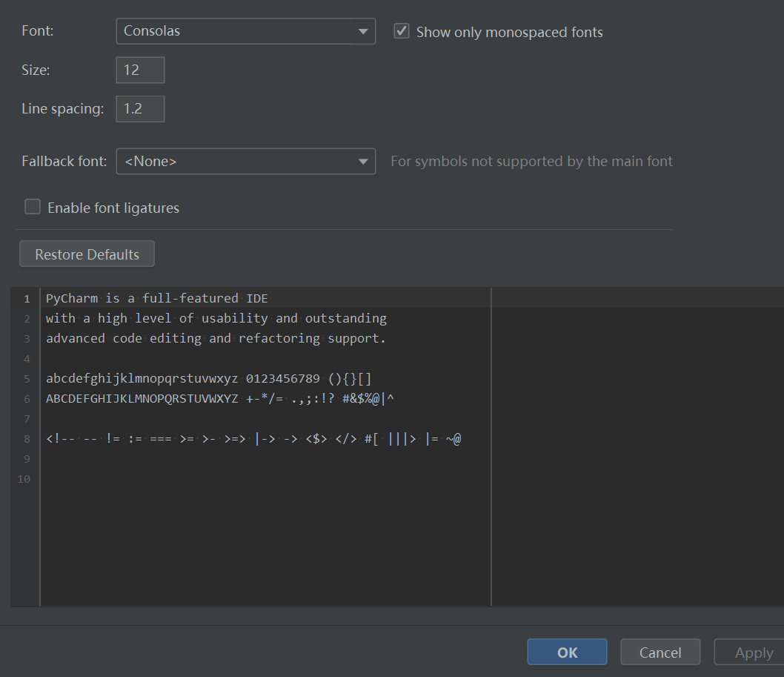Confirm settings with the OK button
784x677 pixels.
tap(567, 653)
